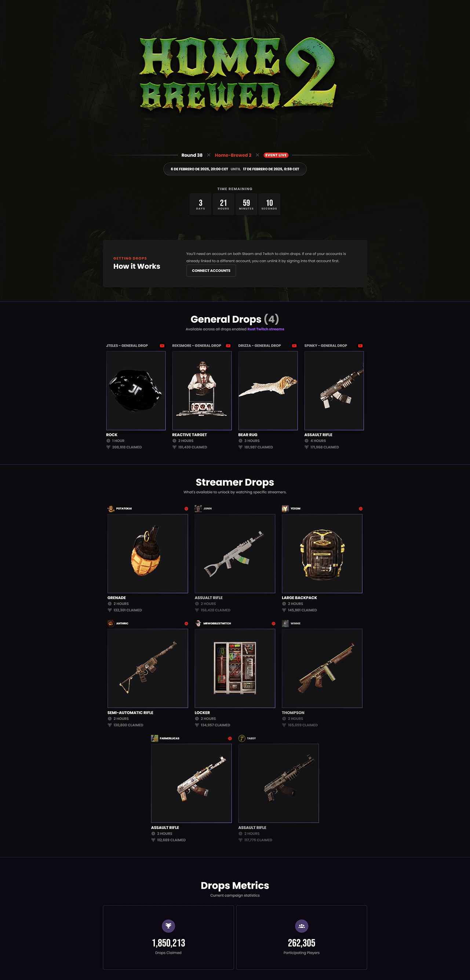Viewport: 470px width, 980px height.
Task: Click the trophy icon above Drops Claimed
Action: (169, 926)
